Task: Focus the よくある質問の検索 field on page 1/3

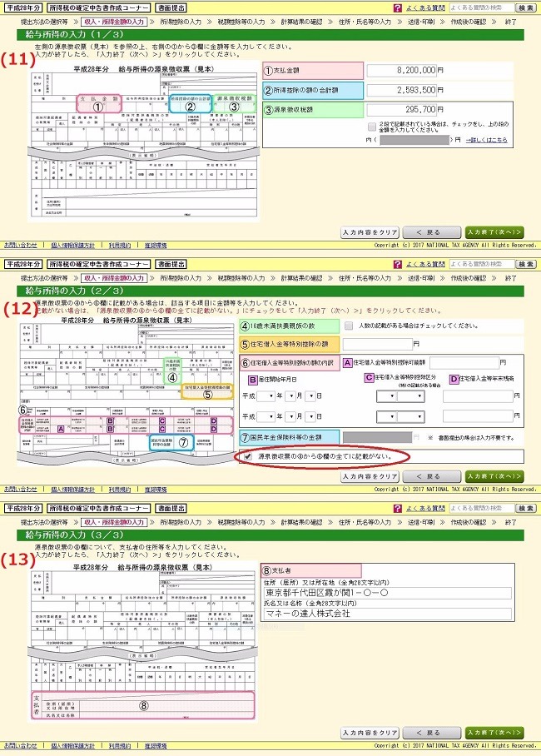Action: tap(481, 8)
